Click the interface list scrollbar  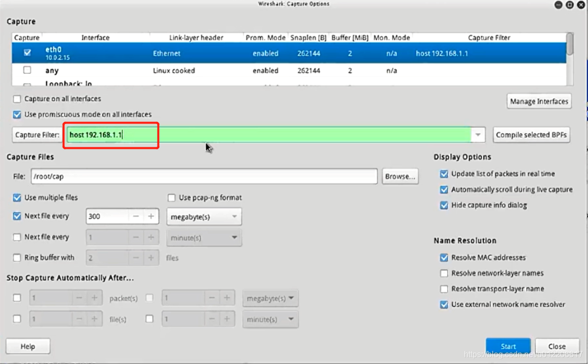pos(570,44)
